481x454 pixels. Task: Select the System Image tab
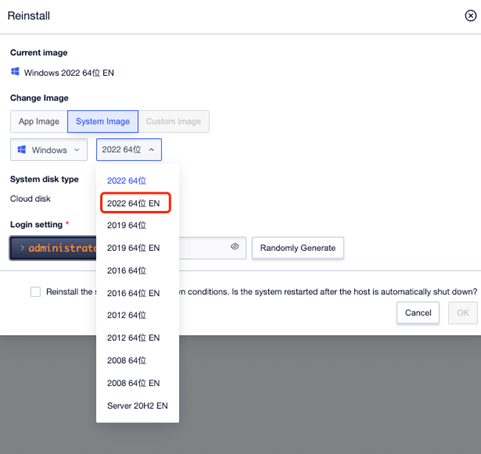point(103,121)
